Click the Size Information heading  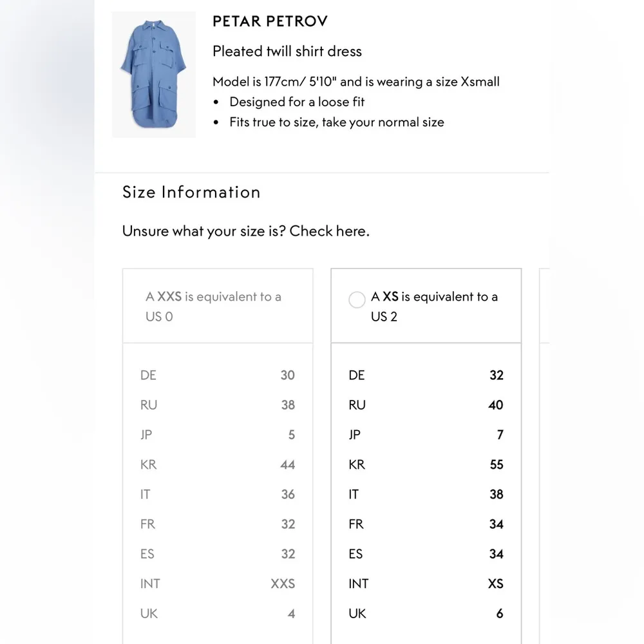(x=191, y=193)
